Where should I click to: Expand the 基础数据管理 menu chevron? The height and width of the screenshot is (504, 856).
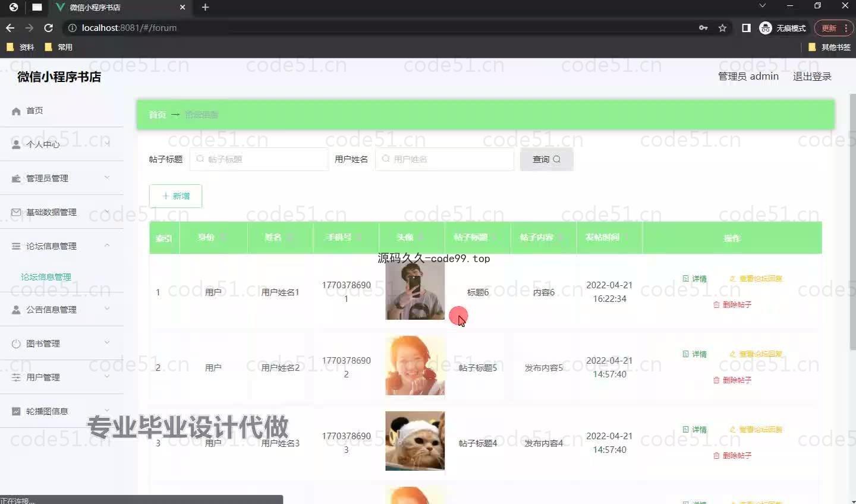coord(107,212)
